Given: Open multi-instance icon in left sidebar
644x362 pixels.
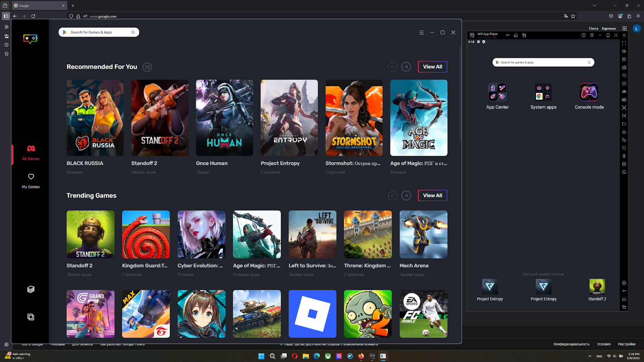Looking at the screenshot, I should click(31, 317).
